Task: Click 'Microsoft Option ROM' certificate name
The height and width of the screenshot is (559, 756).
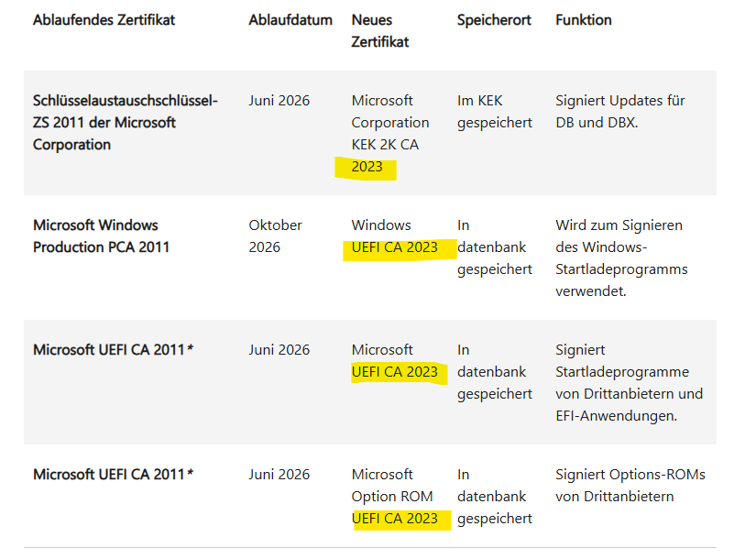Action: [392, 485]
